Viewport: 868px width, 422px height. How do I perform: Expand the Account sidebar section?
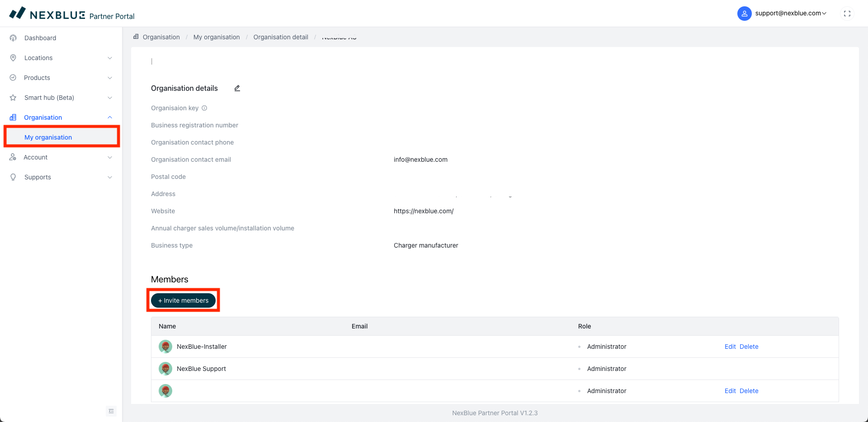point(36,157)
